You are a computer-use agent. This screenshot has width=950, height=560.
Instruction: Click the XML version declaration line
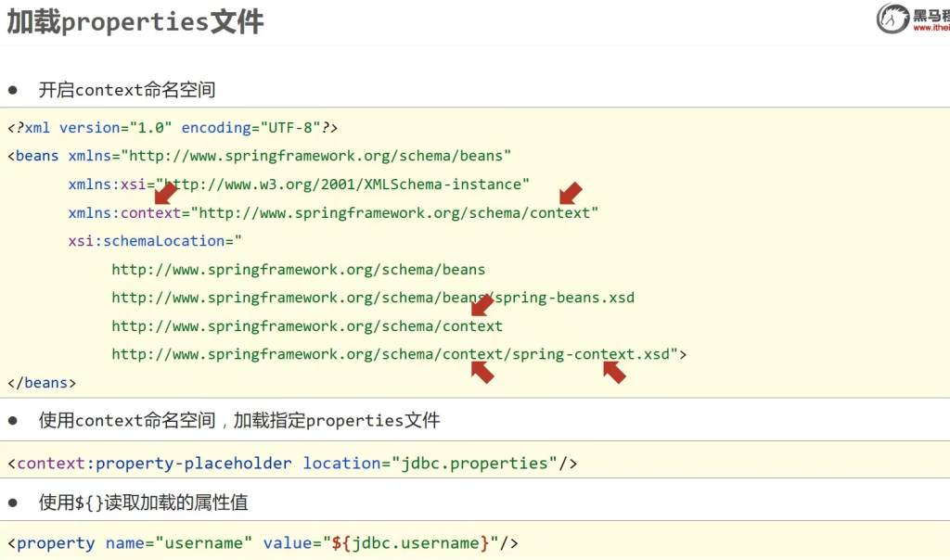pos(173,128)
